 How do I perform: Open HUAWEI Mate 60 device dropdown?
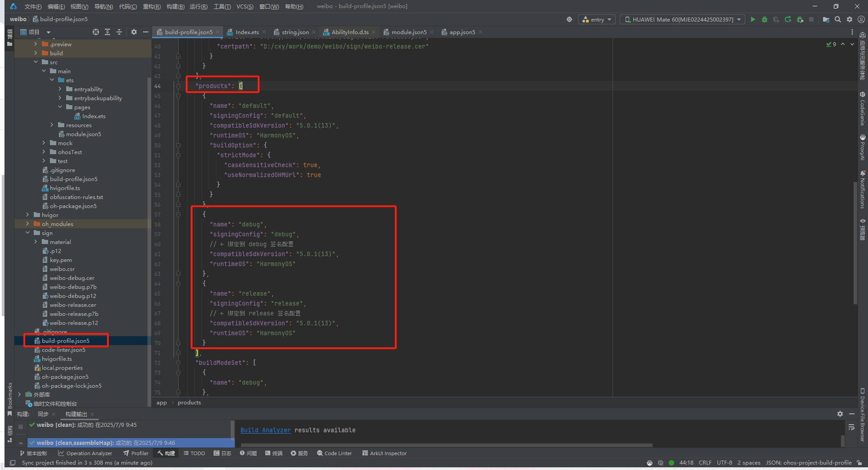pos(683,19)
